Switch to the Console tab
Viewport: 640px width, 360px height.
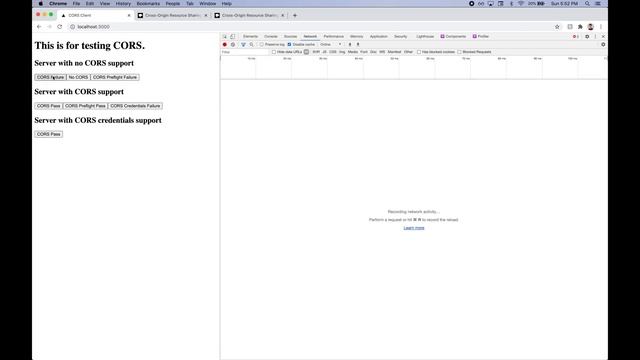[271, 36]
